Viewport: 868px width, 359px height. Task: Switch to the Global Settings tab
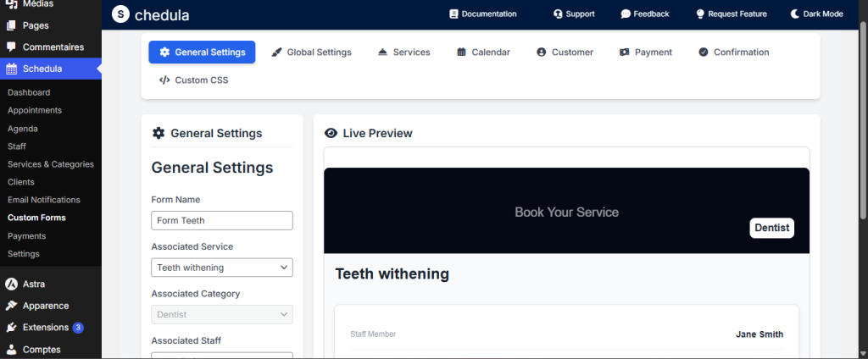click(x=311, y=52)
